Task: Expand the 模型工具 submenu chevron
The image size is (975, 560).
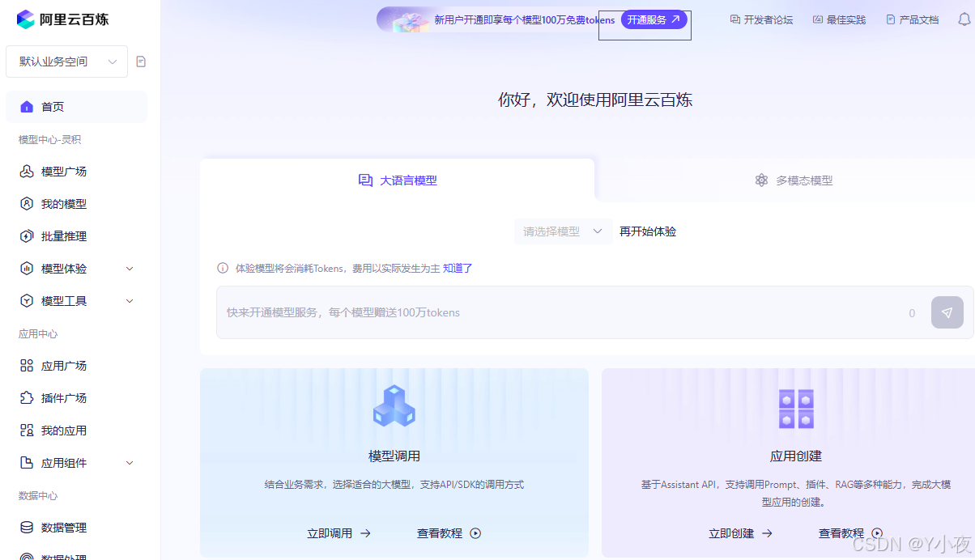Action: [130, 301]
